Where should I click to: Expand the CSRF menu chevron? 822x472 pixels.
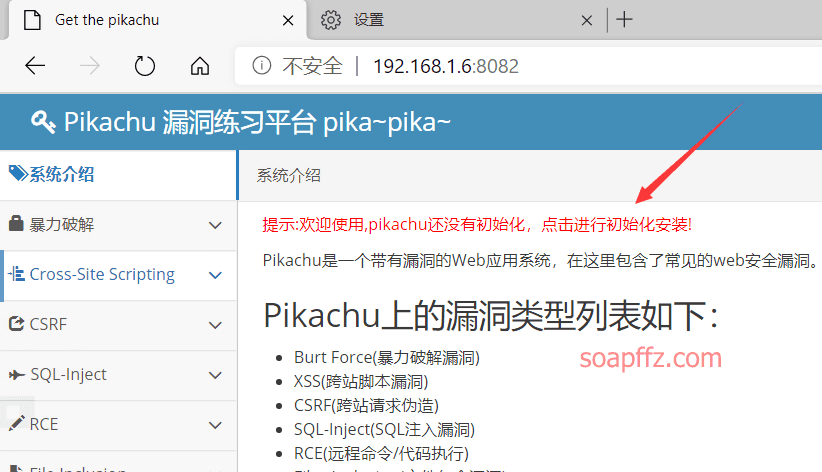point(215,325)
